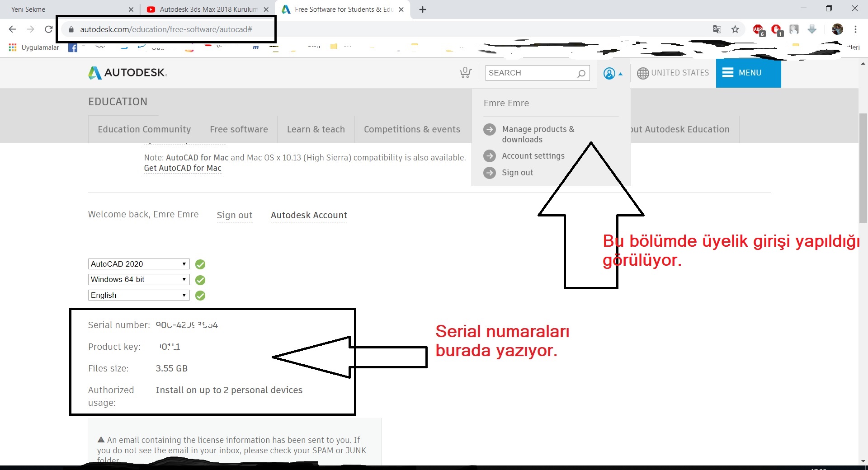Click the Chrome profile avatar
Screen dimensions: 868x470
[837, 29]
